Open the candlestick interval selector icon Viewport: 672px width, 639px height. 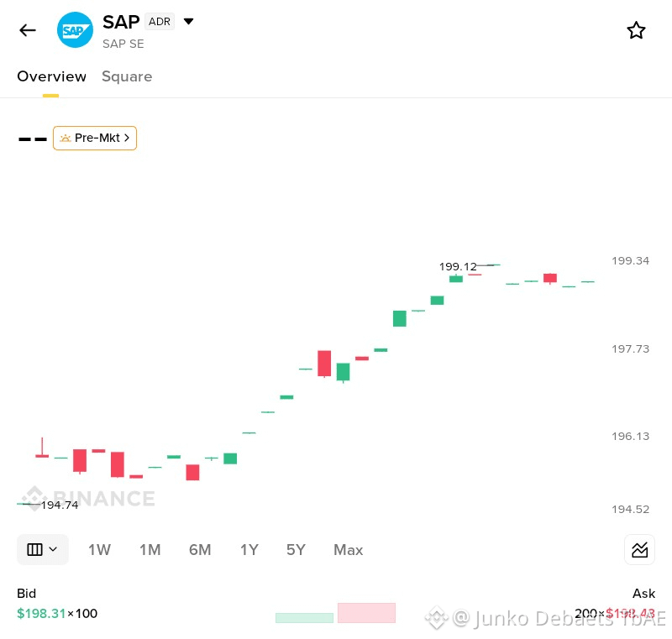click(34, 549)
